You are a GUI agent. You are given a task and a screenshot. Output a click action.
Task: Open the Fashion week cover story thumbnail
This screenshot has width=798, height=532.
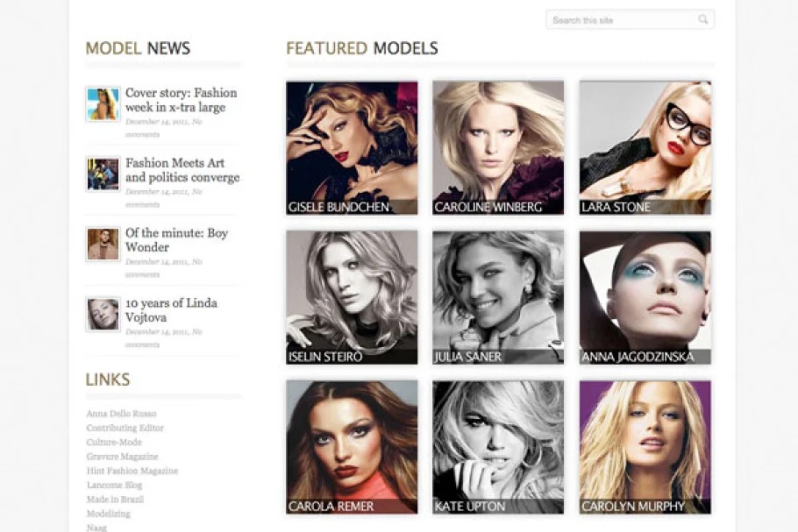[103, 103]
